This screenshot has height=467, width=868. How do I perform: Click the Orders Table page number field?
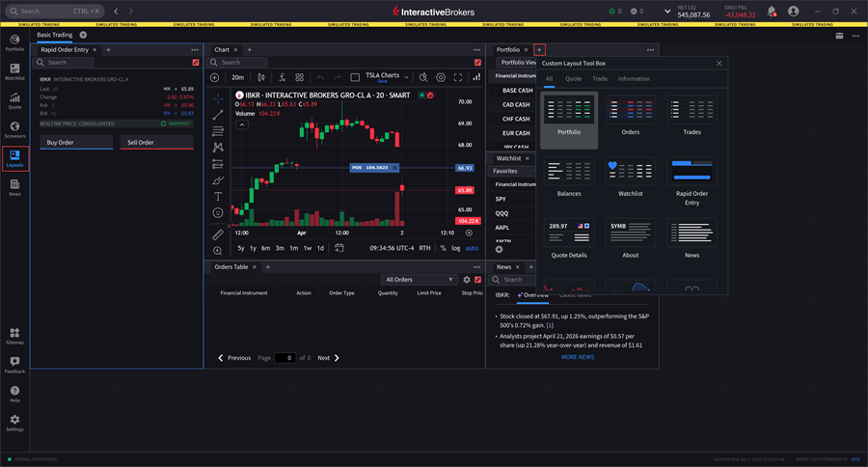pos(285,358)
